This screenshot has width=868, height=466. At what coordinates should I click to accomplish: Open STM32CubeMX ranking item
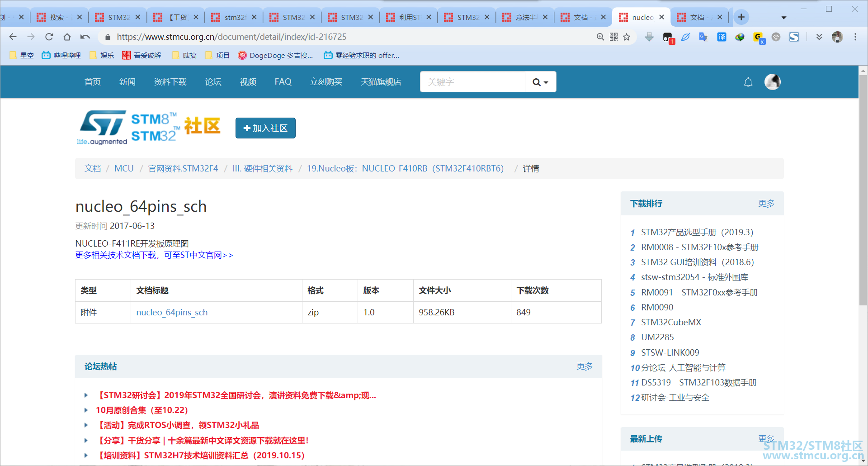tap(671, 323)
